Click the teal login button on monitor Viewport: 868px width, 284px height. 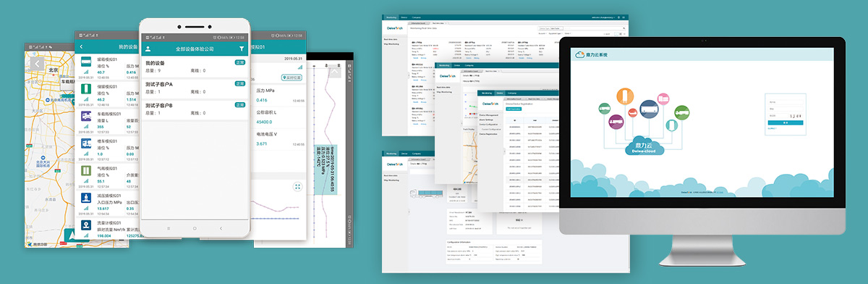pos(786,122)
